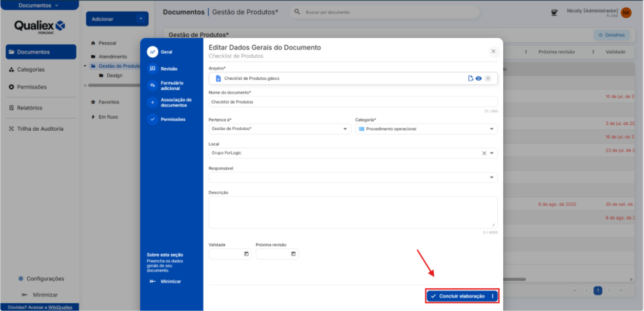Preview file using the eye icon
This screenshot has height=311, width=644.
click(x=479, y=78)
